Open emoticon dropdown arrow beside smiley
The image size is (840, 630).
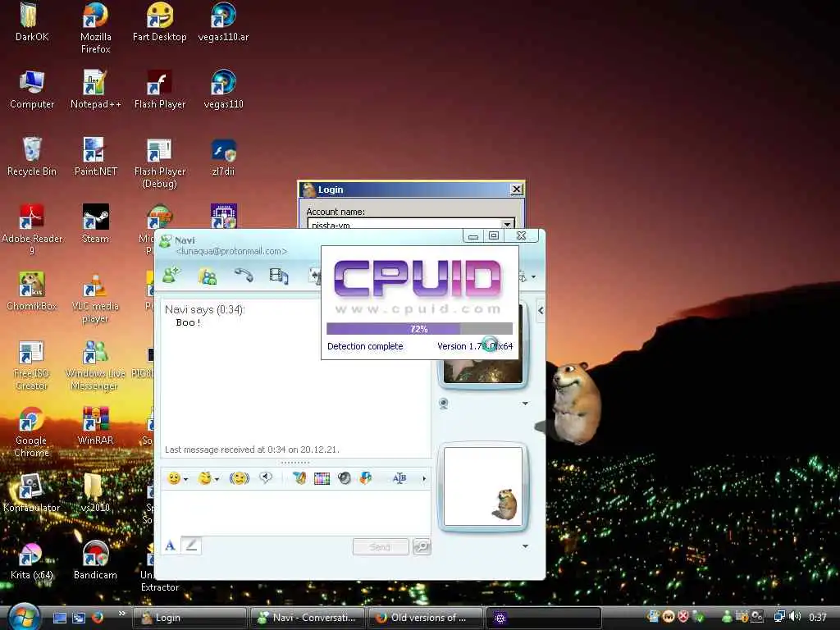(x=185, y=479)
